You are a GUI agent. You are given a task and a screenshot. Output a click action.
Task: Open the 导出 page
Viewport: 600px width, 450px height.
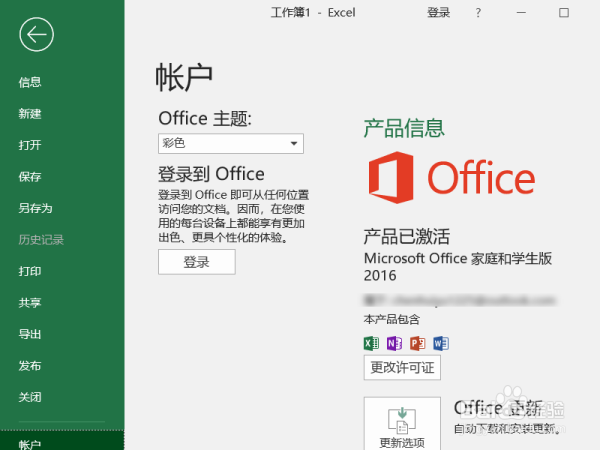pos(30,334)
